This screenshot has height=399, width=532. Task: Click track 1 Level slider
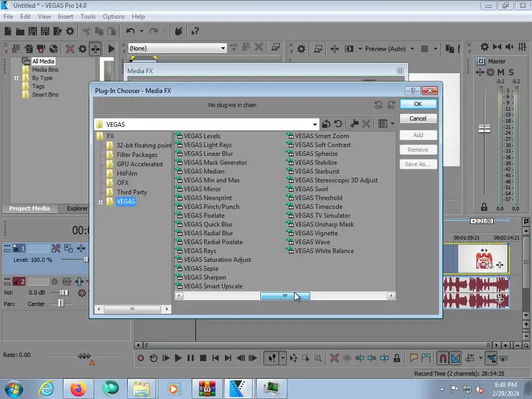[x=86, y=260]
